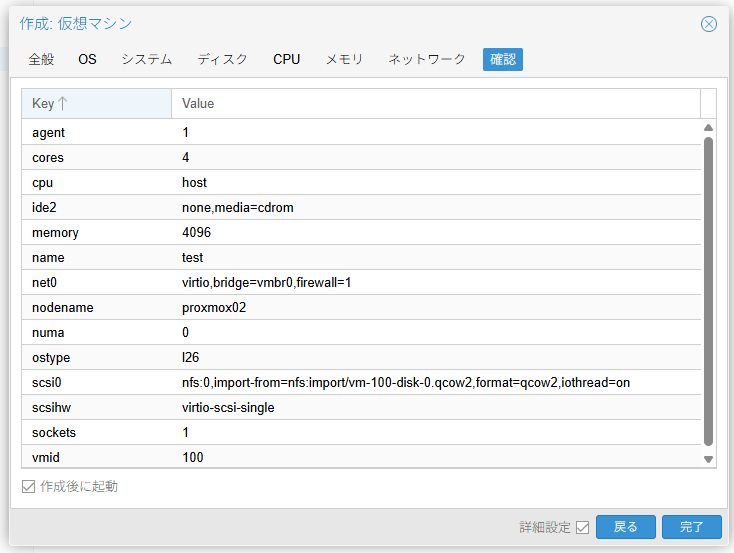The image size is (734, 553).
Task: Select the scsi0 row
Action: point(360,383)
